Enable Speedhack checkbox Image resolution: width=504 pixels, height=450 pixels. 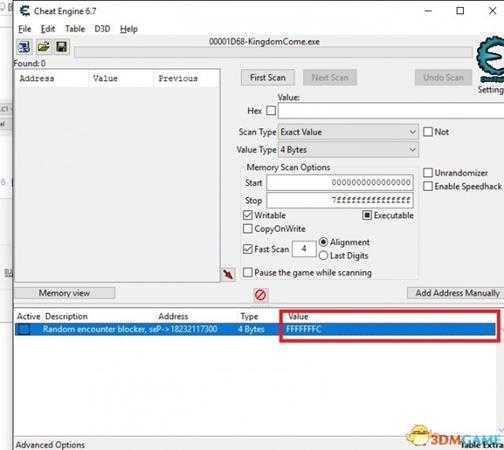click(x=428, y=186)
